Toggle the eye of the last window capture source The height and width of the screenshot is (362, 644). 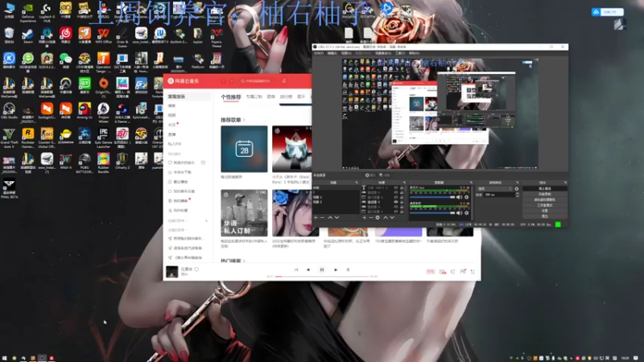pos(396,212)
